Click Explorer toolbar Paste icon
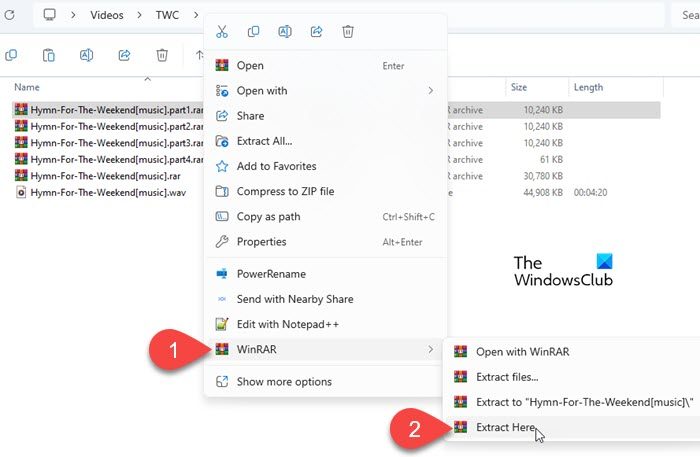The width and height of the screenshot is (700, 457). click(x=49, y=55)
